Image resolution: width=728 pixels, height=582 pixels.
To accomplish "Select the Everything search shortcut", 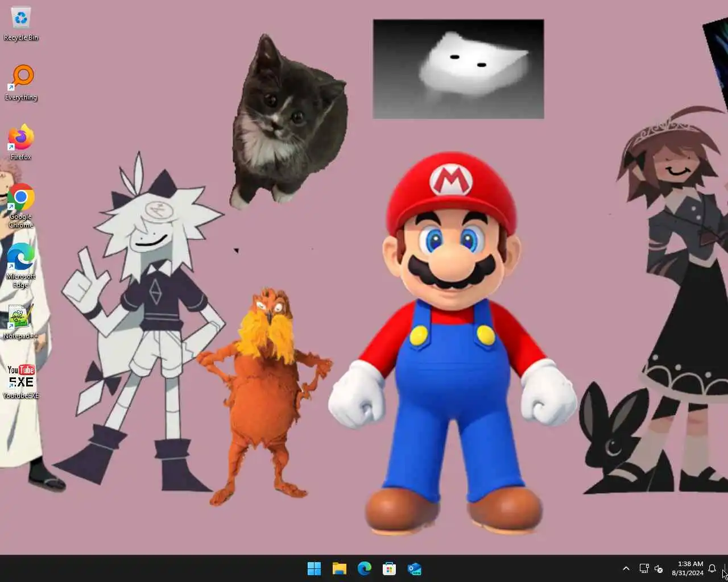I will pyautogui.click(x=21, y=83).
